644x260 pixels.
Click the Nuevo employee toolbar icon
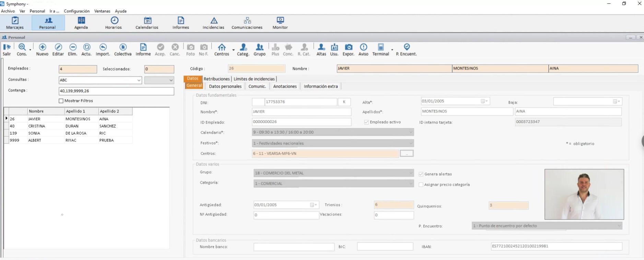42,47
